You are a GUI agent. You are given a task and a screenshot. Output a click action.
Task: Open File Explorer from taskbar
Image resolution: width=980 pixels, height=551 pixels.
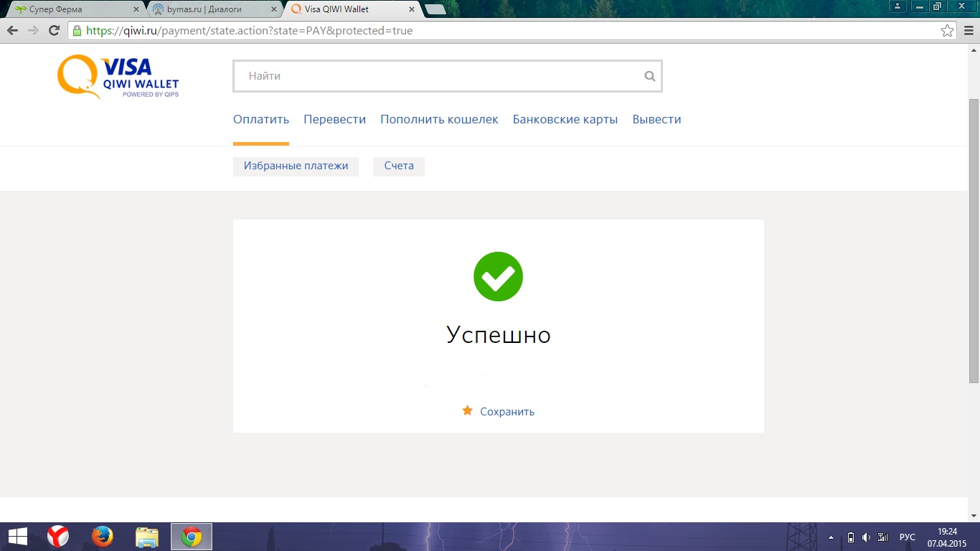pos(147,537)
